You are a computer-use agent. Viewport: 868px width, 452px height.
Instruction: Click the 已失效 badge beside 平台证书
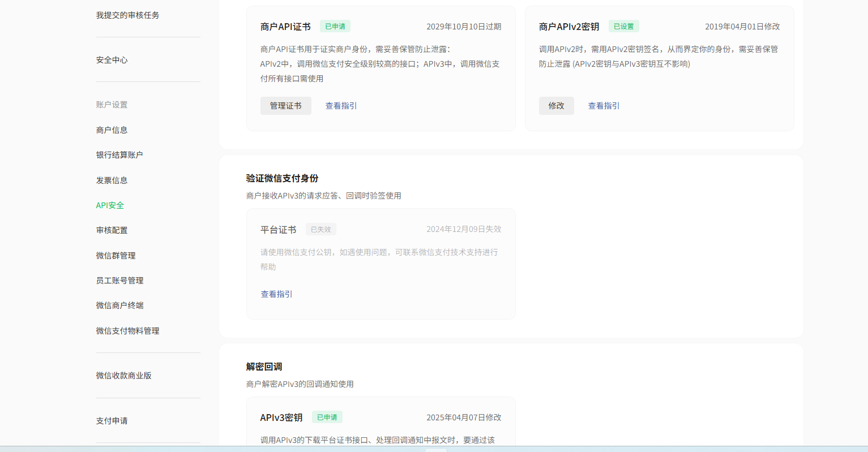[321, 230]
